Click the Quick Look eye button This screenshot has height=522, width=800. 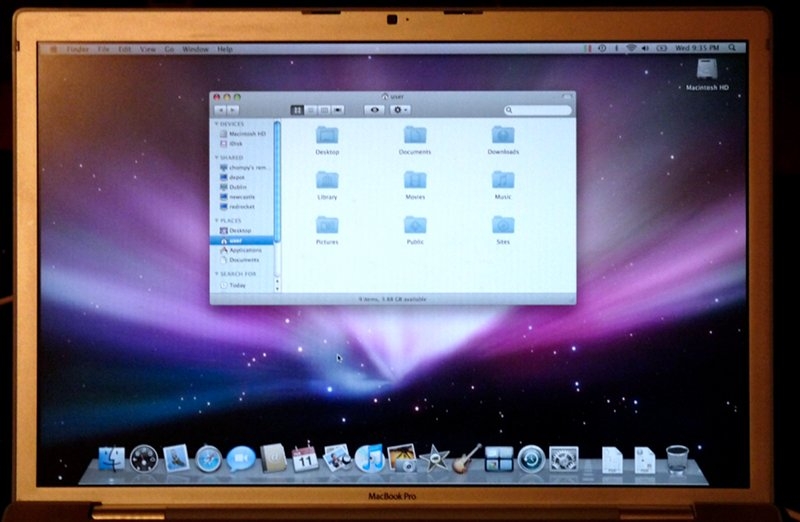(374, 110)
